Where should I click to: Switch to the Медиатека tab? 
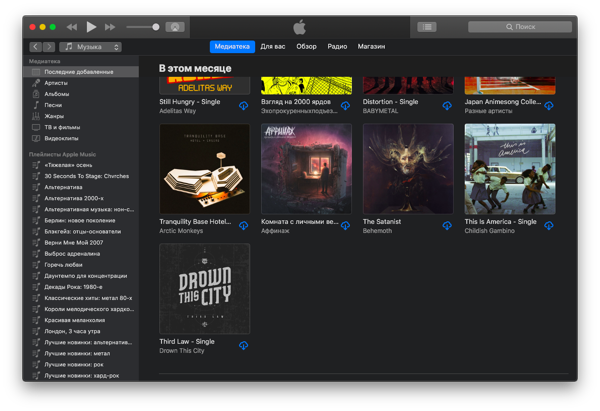tap(232, 46)
